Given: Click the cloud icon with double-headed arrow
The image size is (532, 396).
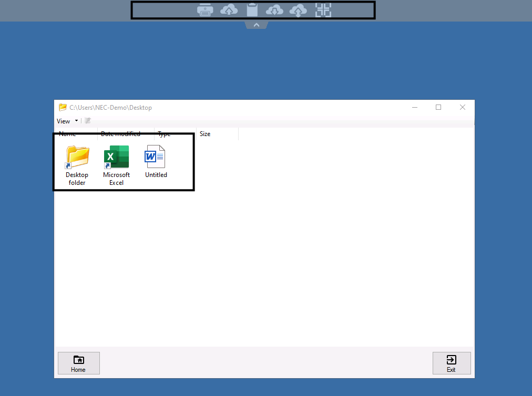Looking at the screenshot, I should click(298, 10).
